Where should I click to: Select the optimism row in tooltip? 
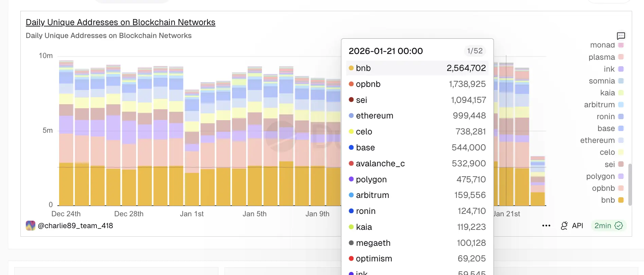(x=417, y=258)
